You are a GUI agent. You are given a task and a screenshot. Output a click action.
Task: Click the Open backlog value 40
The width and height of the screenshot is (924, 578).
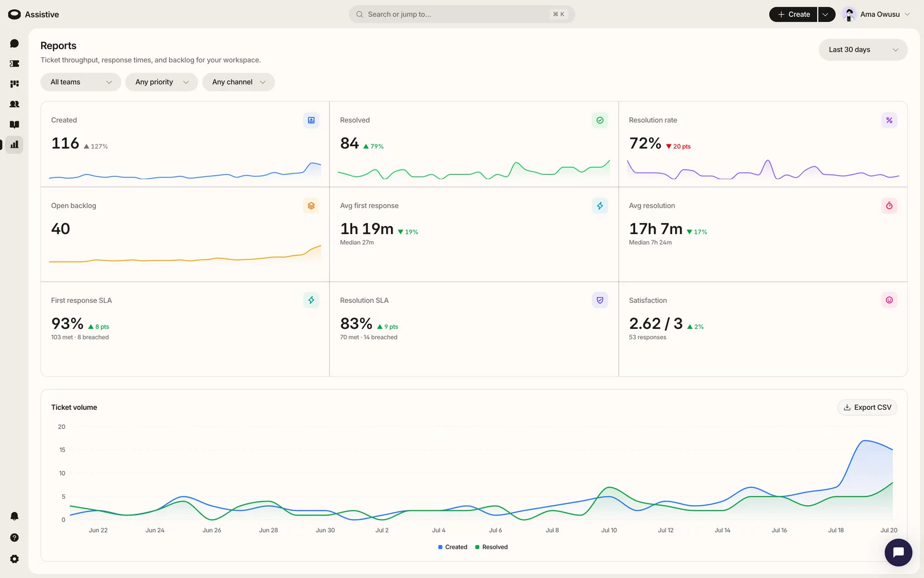pos(61,229)
